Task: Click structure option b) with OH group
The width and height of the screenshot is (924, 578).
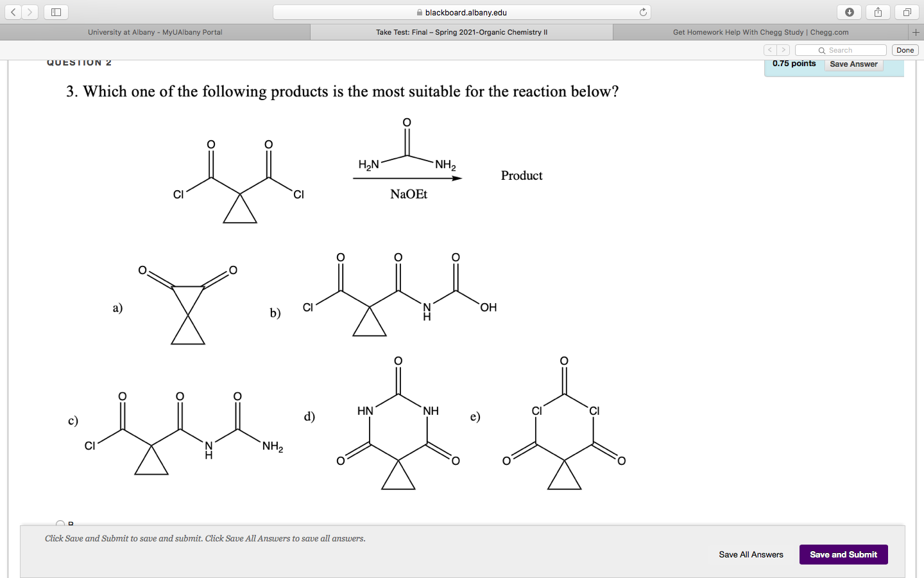Action: [x=399, y=294]
